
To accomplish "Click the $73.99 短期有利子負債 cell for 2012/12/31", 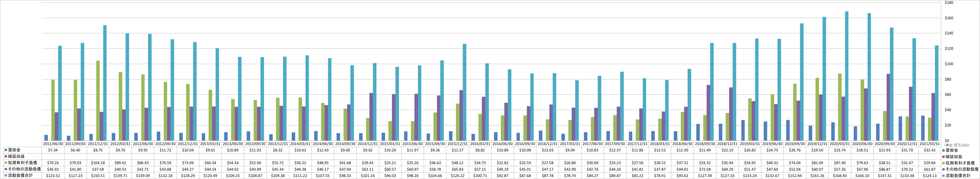I will coord(188,163).
